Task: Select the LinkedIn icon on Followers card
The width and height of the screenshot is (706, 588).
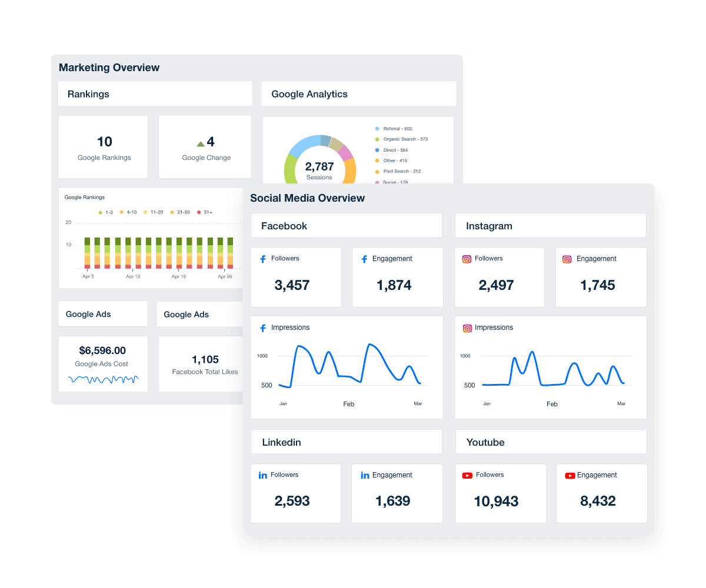Action: point(262,475)
